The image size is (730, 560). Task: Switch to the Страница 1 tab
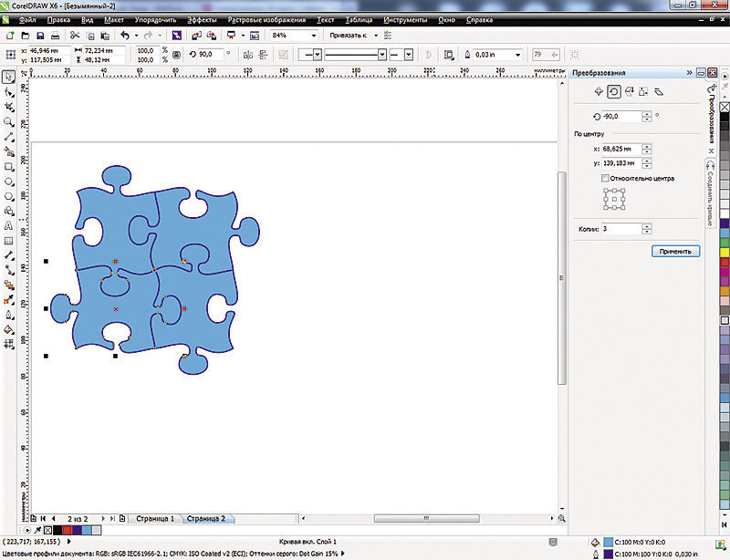(x=155, y=519)
